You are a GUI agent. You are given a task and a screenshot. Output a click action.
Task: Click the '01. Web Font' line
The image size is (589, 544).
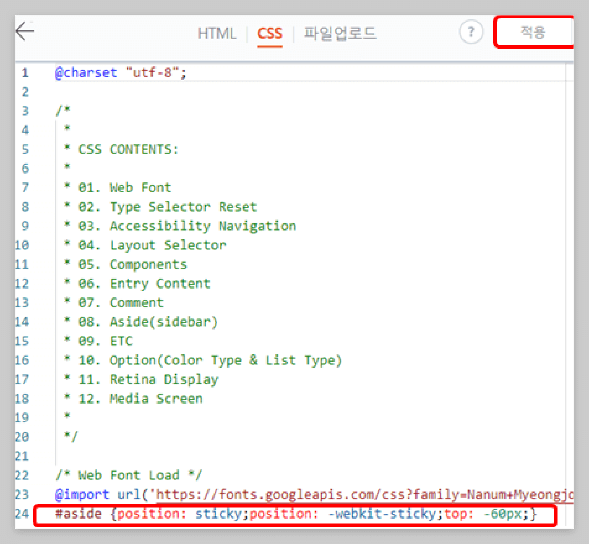[x=118, y=187]
